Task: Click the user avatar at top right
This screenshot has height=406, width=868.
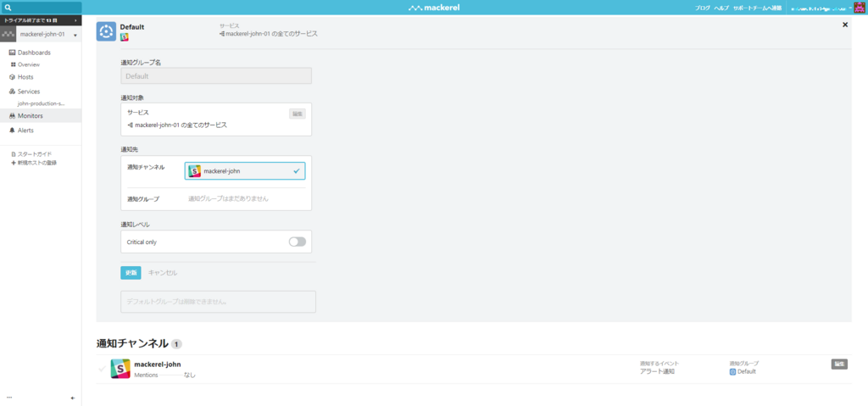Action: pyautogui.click(x=859, y=8)
